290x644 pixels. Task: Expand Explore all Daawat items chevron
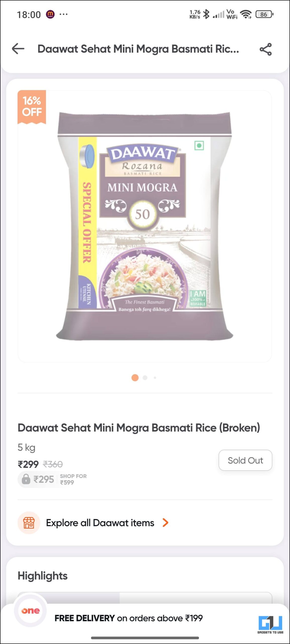pos(165,523)
